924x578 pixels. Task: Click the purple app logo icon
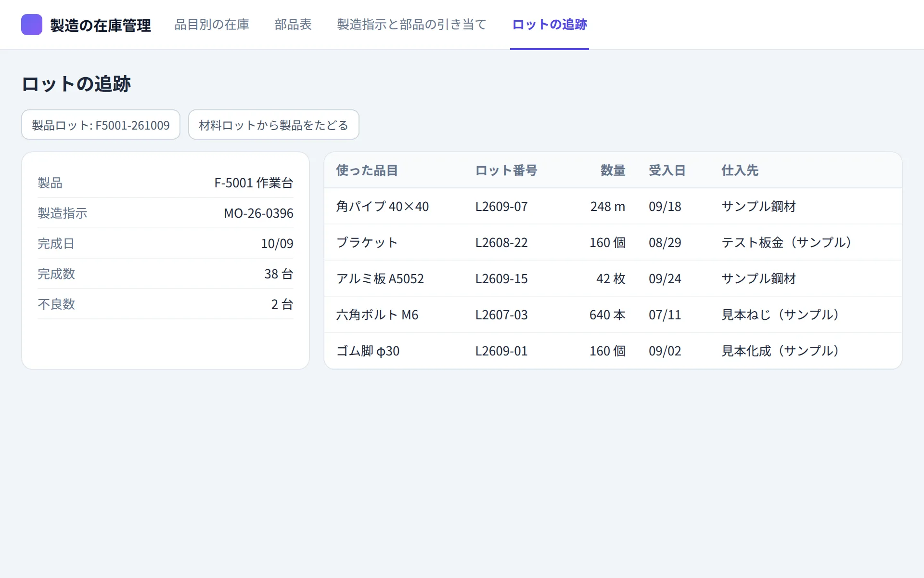click(x=32, y=25)
